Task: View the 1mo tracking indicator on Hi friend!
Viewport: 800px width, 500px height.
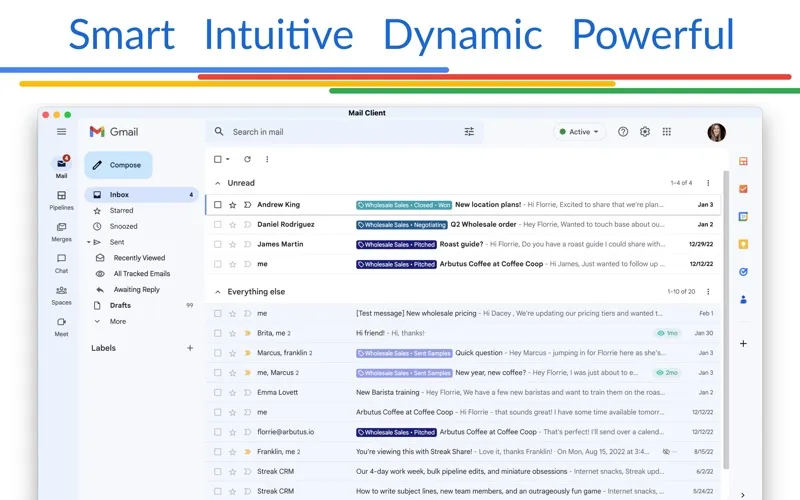Action: pyautogui.click(x=668, y=333)
